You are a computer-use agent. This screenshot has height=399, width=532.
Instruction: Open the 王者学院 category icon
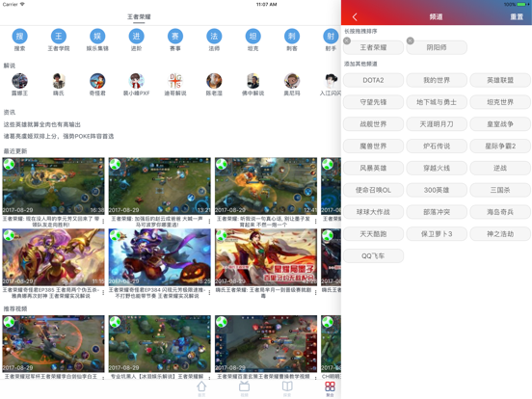coord(59,37)
